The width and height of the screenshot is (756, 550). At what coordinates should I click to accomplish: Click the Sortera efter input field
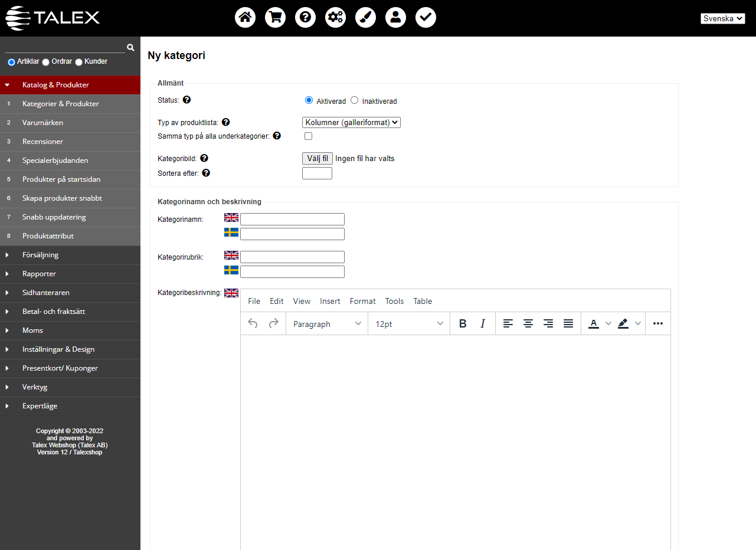[x=317, y=173]
